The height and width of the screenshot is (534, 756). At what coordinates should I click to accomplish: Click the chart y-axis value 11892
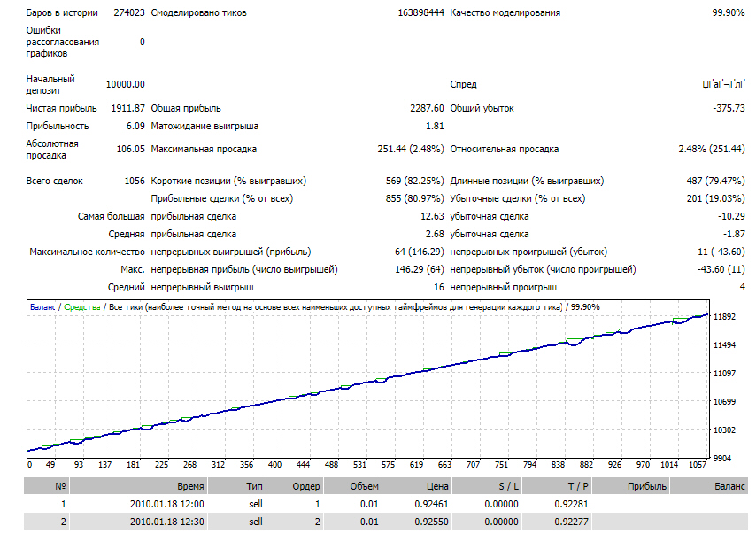724,317
